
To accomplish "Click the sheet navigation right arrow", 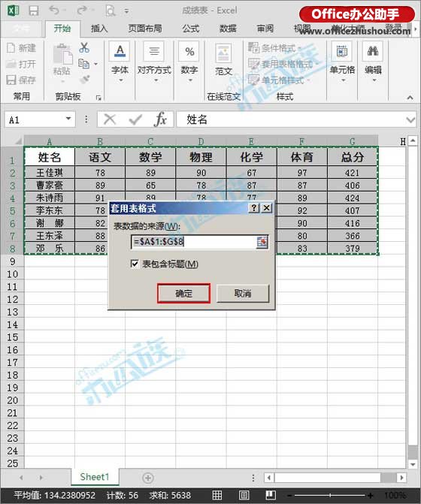I will pos(41,478).
